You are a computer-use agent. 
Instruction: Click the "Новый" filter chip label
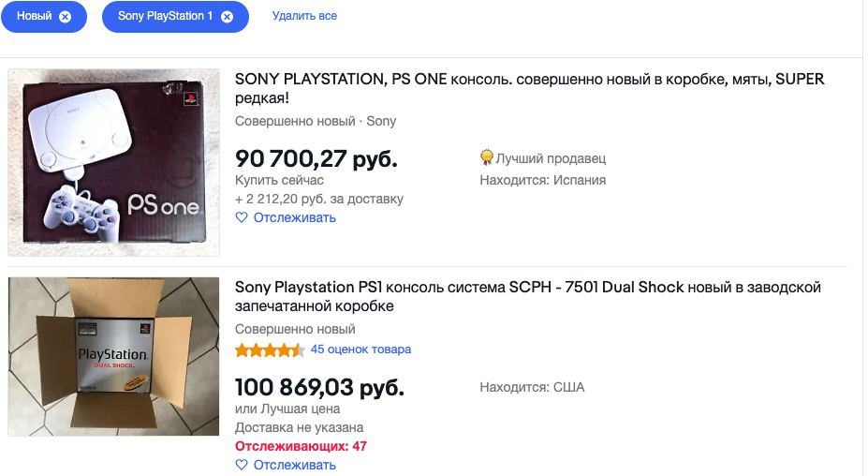(35, 16)
